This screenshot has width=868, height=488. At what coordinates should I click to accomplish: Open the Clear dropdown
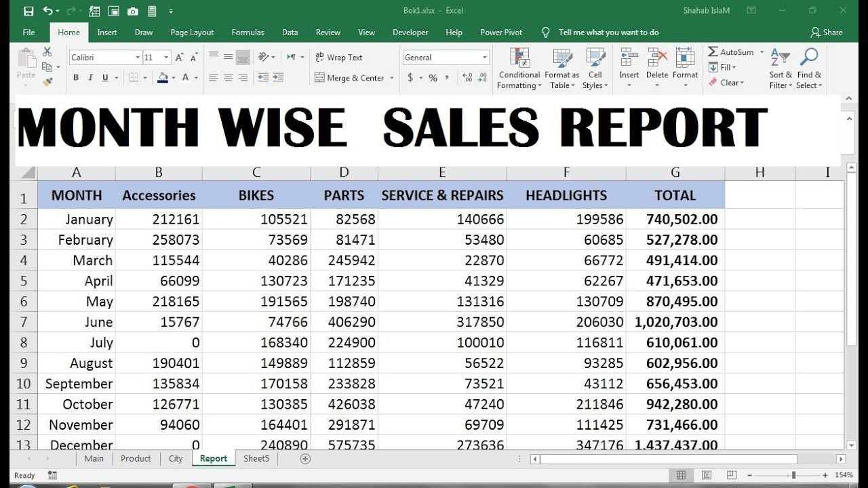(726, 83)
